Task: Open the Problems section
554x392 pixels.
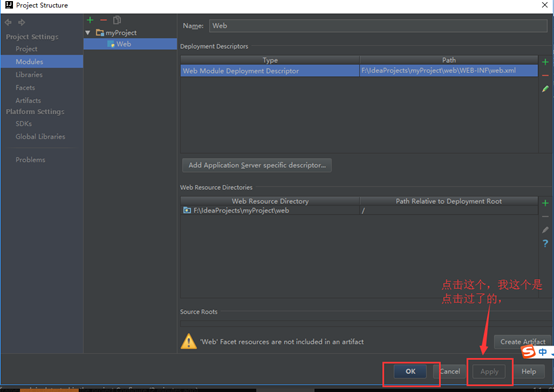Action: 30,160
